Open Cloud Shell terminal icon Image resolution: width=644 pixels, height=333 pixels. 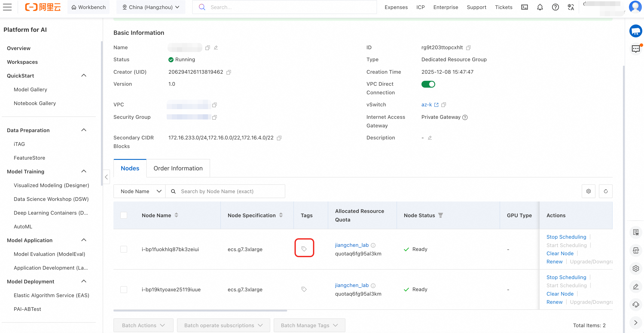tap(524, 7)
